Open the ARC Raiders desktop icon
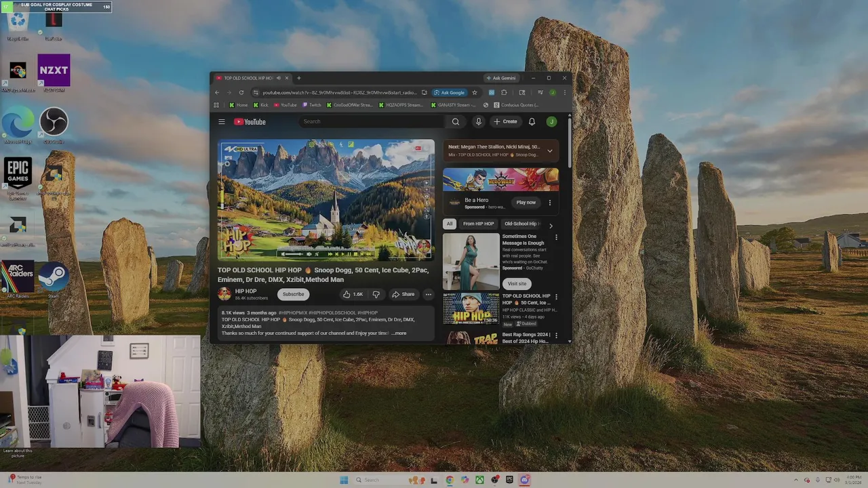 click(x=18, y=281)
